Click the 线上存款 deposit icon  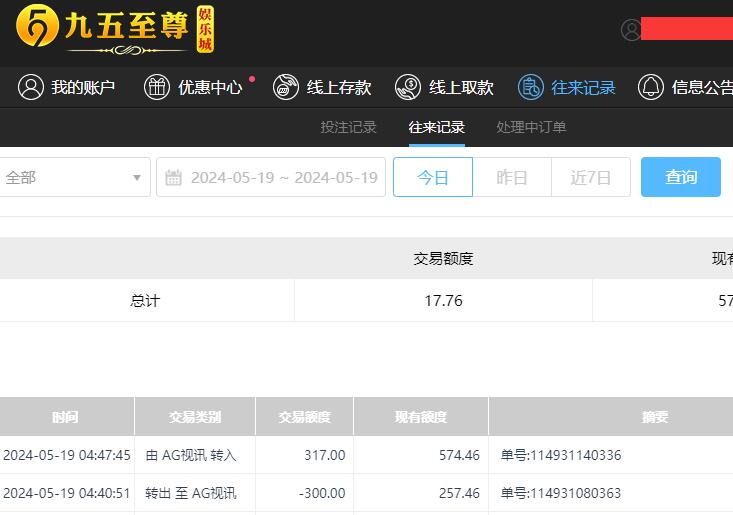pyautogui.click(x=286, y=87)
